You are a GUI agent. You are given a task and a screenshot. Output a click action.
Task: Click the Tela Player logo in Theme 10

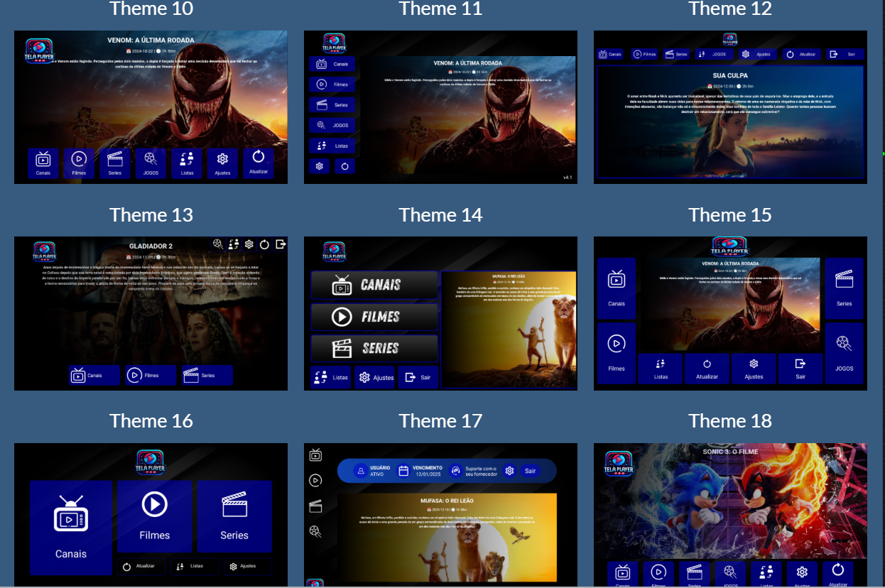tap(39, 51)
